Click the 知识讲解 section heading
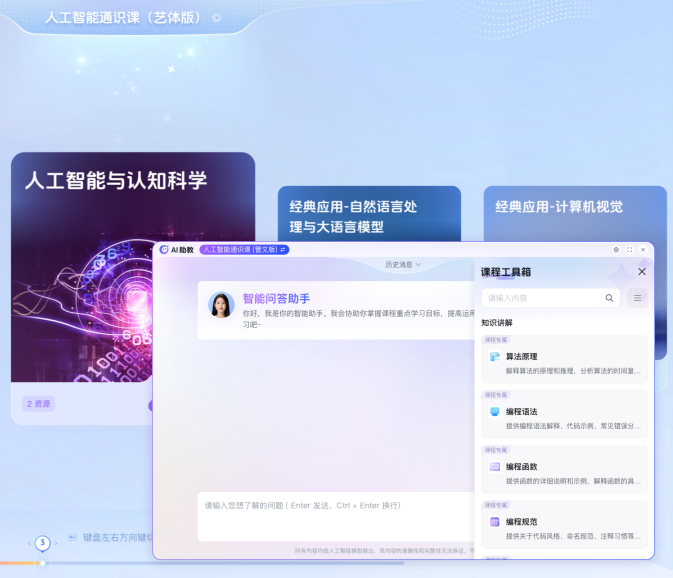The height and width of the screenshot is (578, 673). (x=497, y=323)
